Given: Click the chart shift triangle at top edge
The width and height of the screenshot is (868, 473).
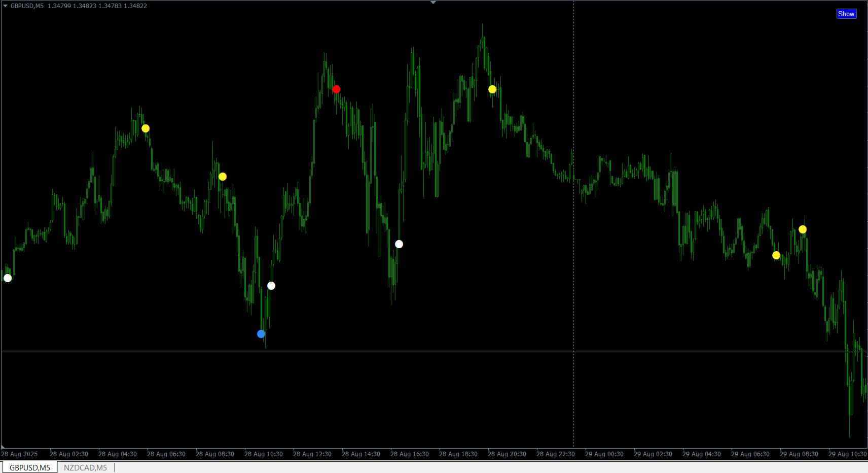Looking at the screenshot, I should [x=433, y=3].
